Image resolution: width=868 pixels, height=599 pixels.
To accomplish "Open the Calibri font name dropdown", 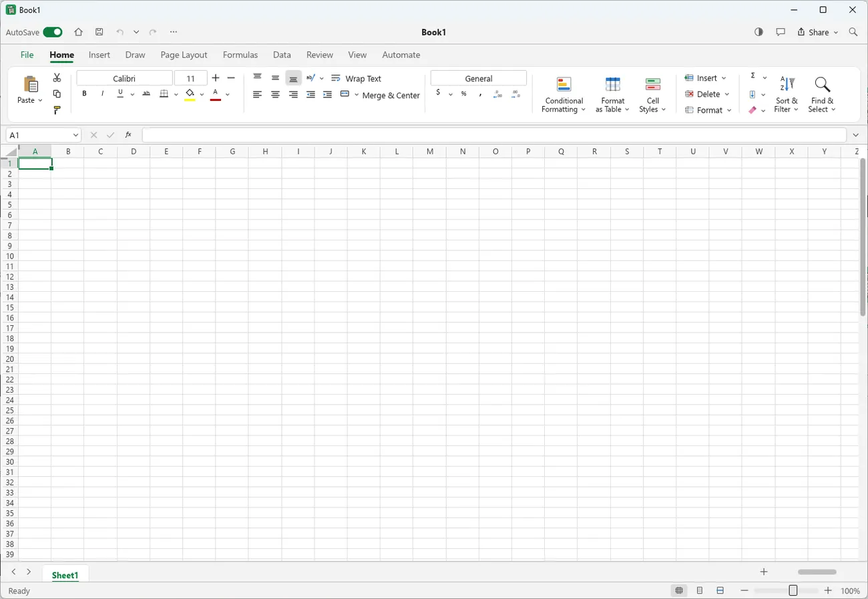I will [124, 78].
